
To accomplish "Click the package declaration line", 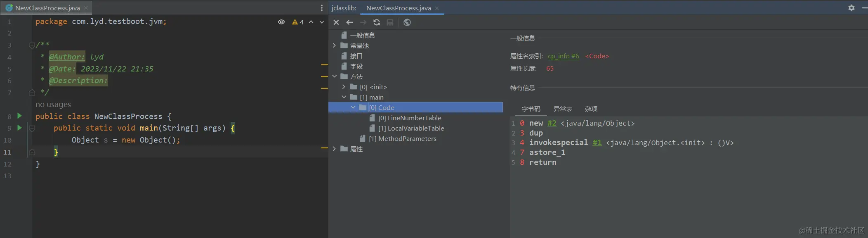I will 101,21.
